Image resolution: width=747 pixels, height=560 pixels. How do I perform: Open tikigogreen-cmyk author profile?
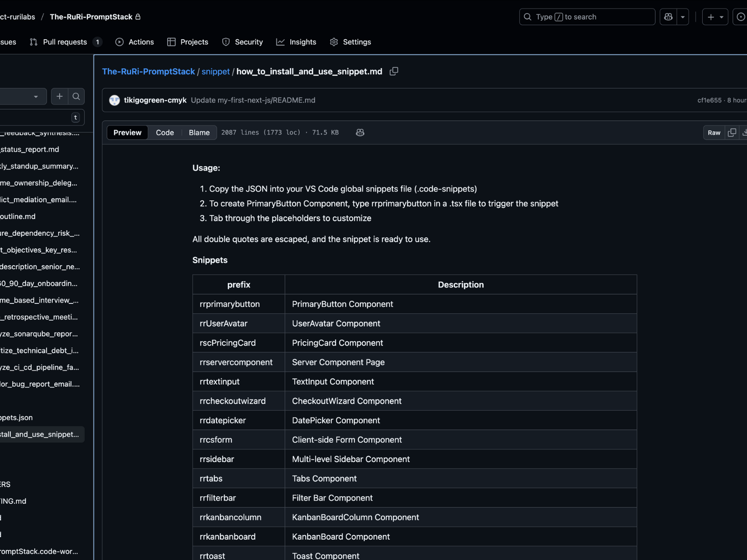[x=155, y=100]
